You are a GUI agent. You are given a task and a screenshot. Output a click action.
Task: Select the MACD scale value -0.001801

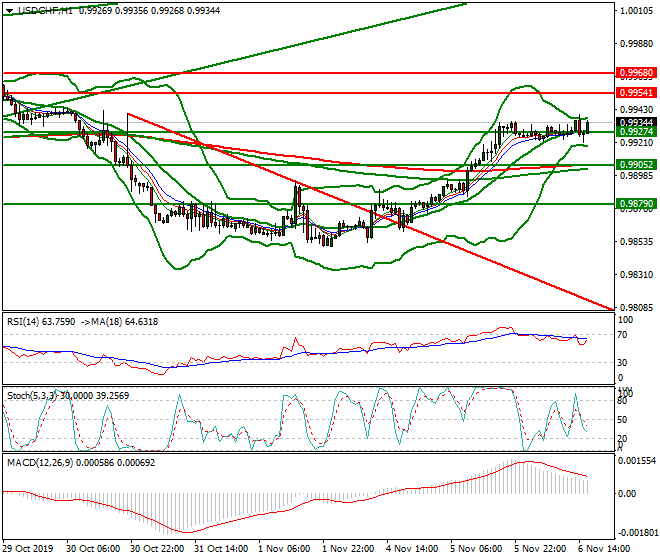[636, 533]
